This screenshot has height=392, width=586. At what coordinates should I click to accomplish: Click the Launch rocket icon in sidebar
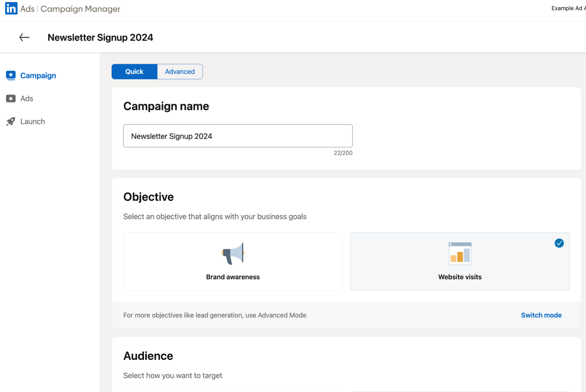coord(10,121)
